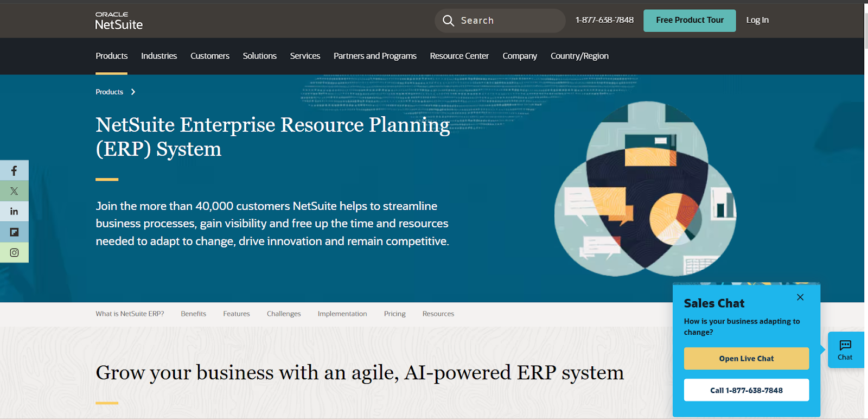The height and width of the screenshot is (420, 868).
Task: Click the ERP hero illustration
Action: [x=646, y=189]
